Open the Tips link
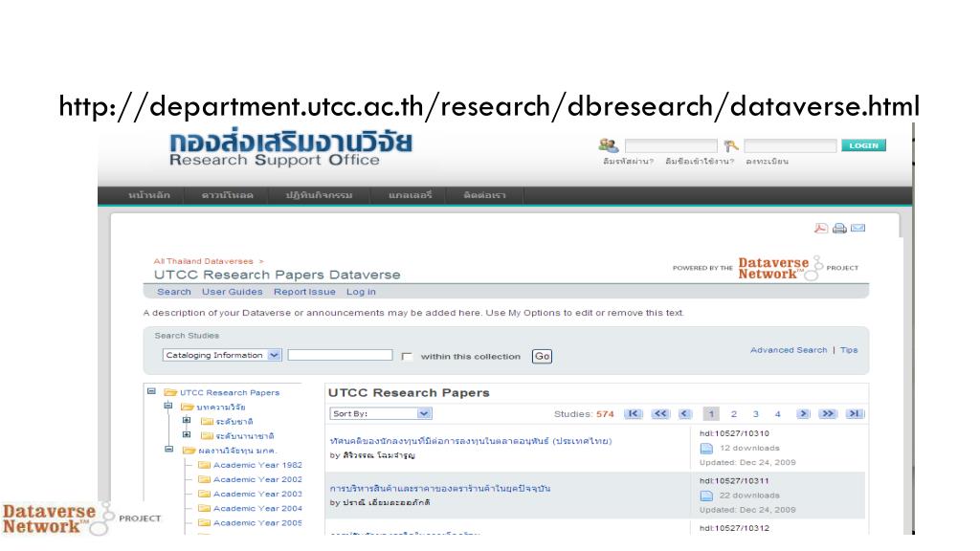This screenshot has width=980, height=551. point(849,350)
